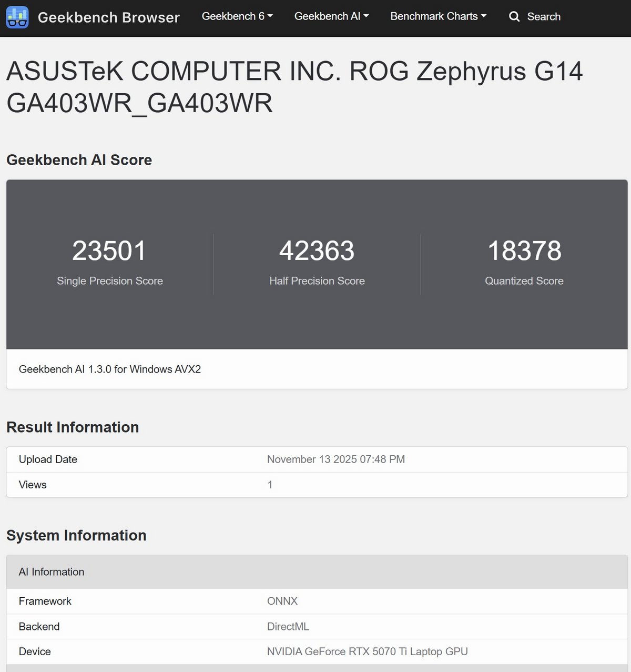The image size is (631, 672).
Task: Select the Upload Date row
Action: tap(48, 459)
